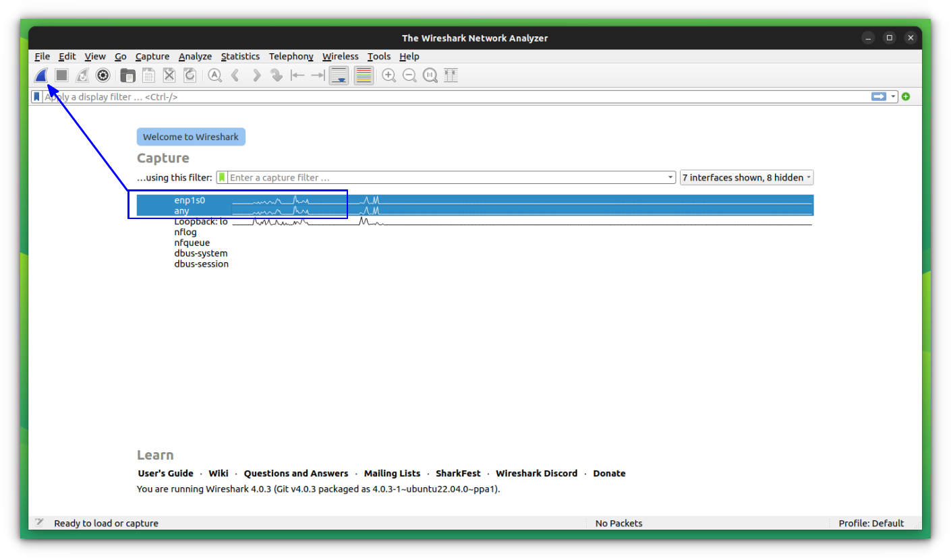Go to previous packet arrow icon
951x560 pixels.
pos(235,75)
